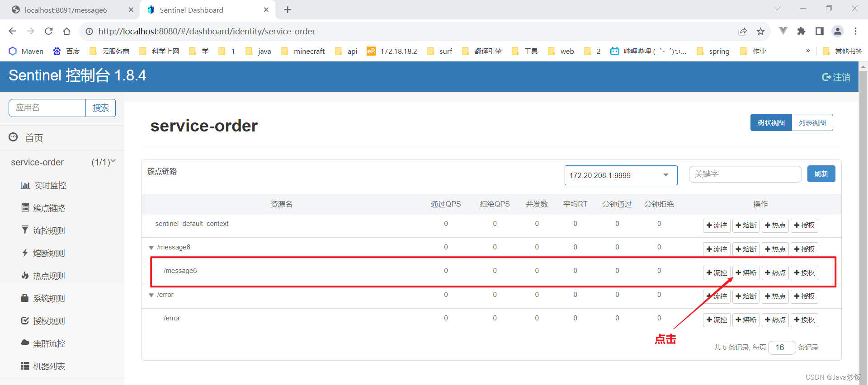
Task: Open the machine 172.20.208.1:9999 dropdown
Action: click(621, 175)
